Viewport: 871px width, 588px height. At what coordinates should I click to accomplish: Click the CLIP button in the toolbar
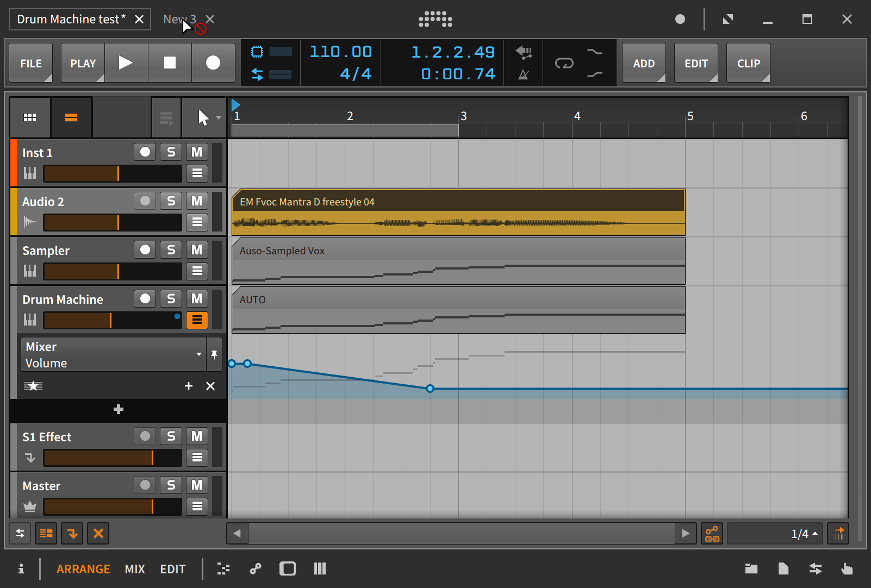click(x=748, y=63)
